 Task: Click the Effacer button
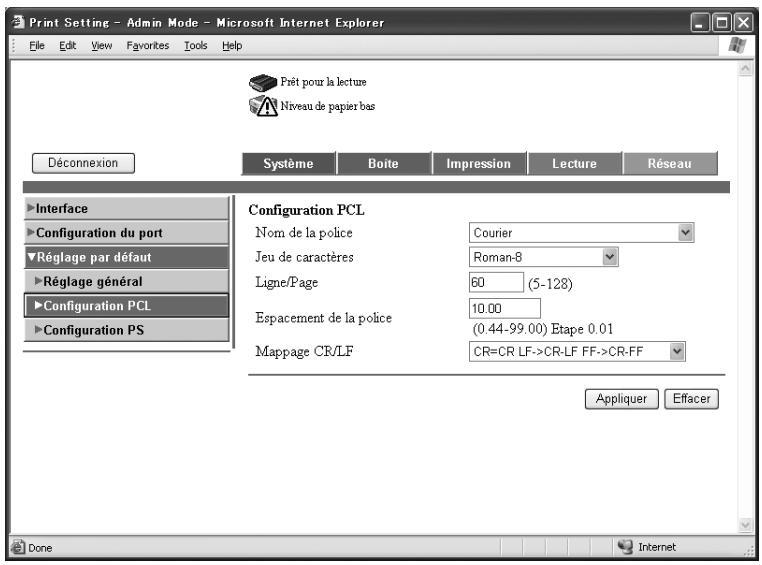pos(692,399)
